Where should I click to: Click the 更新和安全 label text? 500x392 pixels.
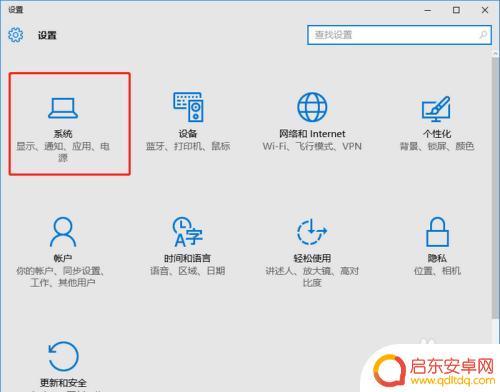(63, 383)
